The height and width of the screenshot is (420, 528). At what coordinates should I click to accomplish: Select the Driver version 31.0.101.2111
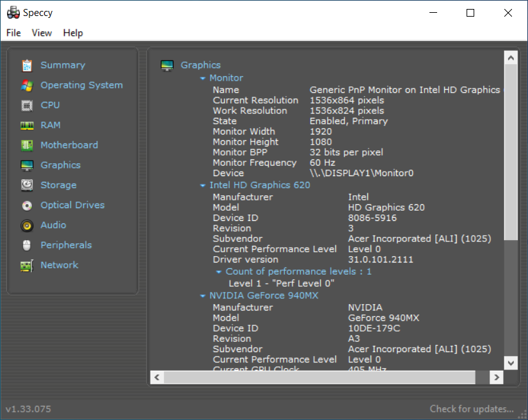pos(381,260)
